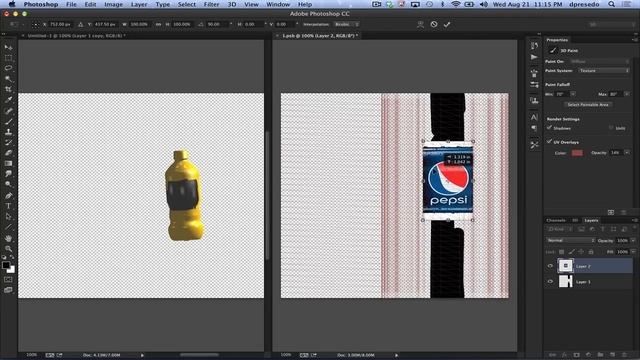Toggle the Unlit checkbox

(611, 128)
